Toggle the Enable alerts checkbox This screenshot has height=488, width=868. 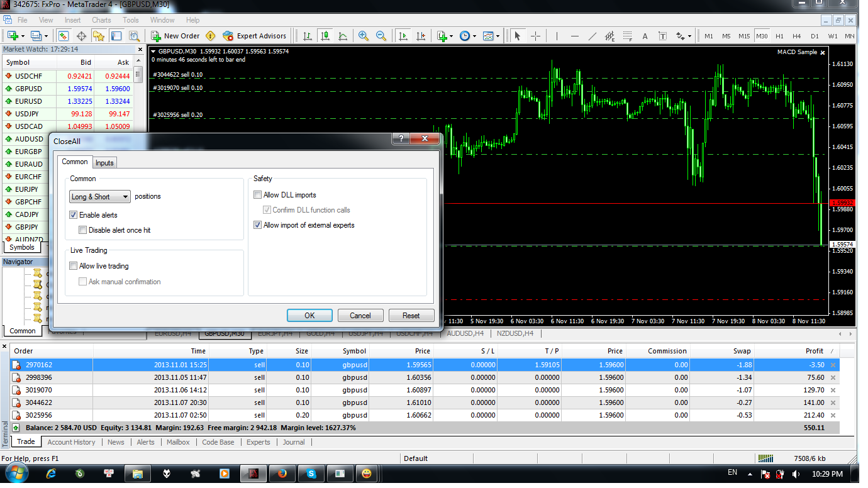(x=74, y=215)
